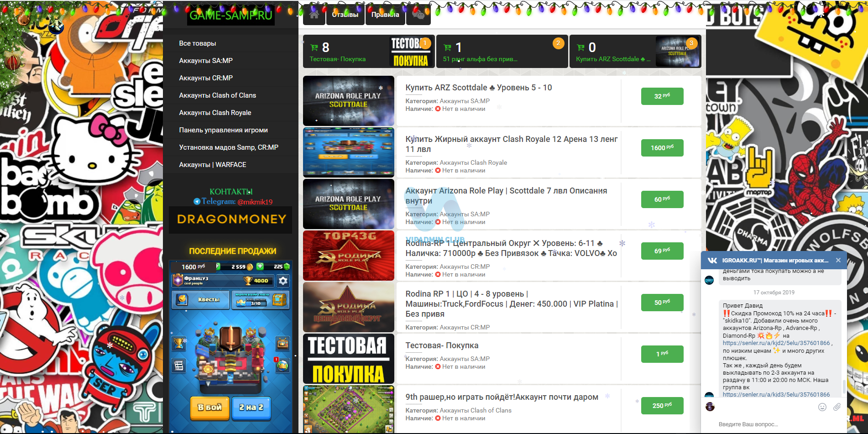Click Arizona Scottdale thumbnail of 60 руб item

(349, 204)
